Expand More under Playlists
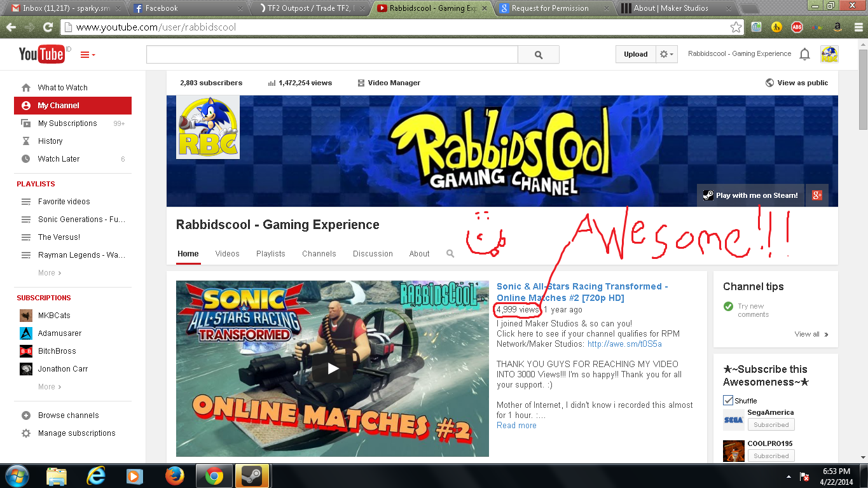868x488 pixels. [x=50, y=273]
